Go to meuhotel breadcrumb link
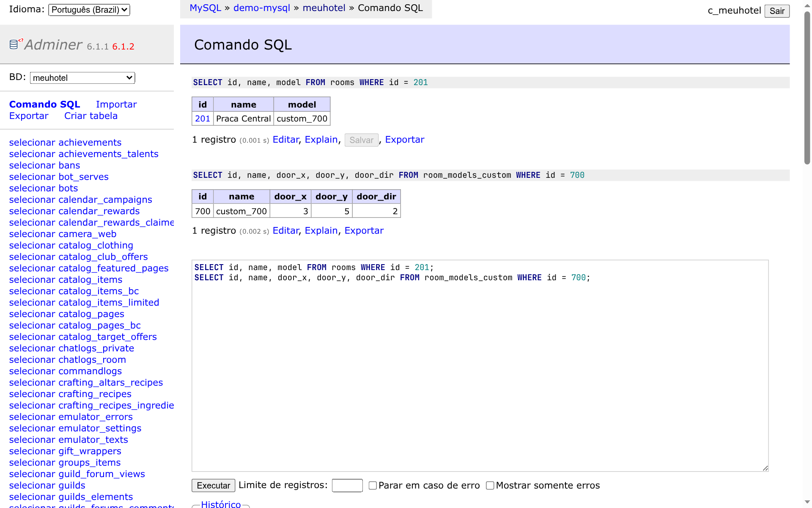Screen dimensions: 812x508 coord(324,8)
